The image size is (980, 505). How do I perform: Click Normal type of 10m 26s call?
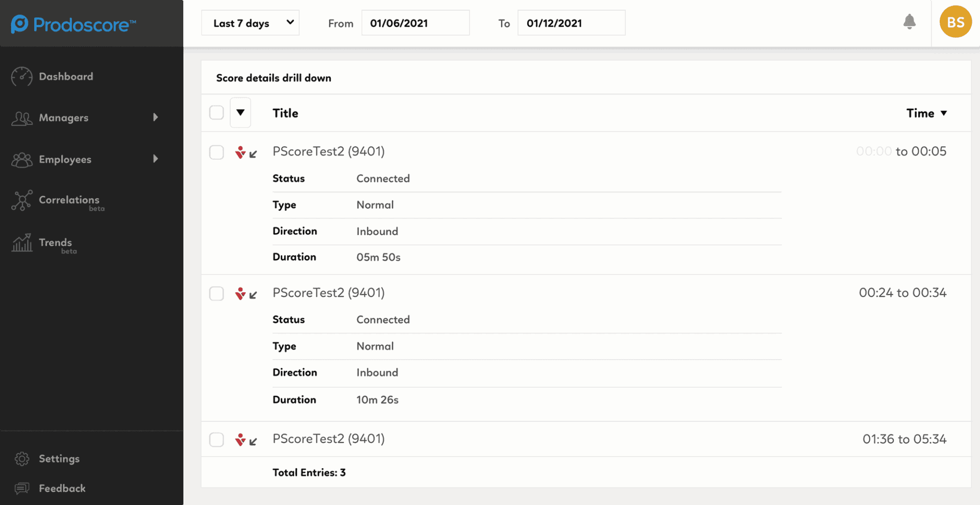pos(375,346)
